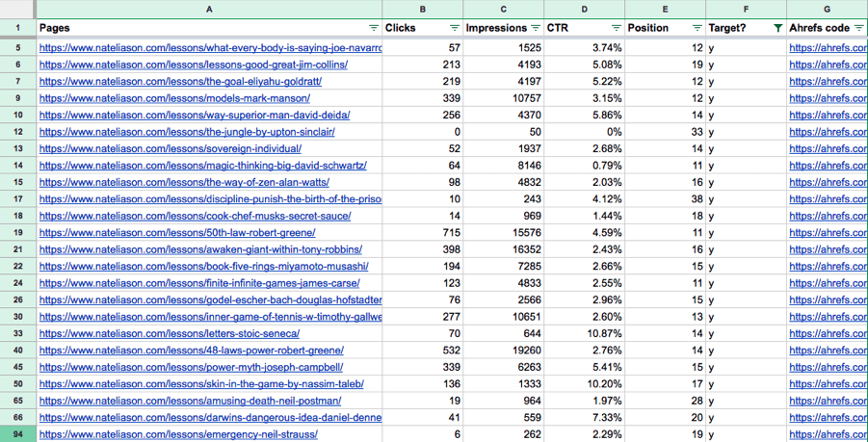
Task: Select the Impressions cell showing 19260
Action: click(x=503, y=351)
